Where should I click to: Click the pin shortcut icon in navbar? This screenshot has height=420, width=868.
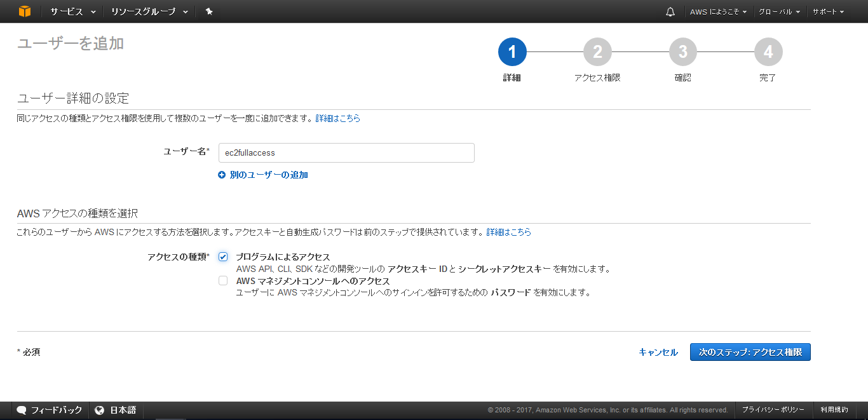[x=209, y=11]
